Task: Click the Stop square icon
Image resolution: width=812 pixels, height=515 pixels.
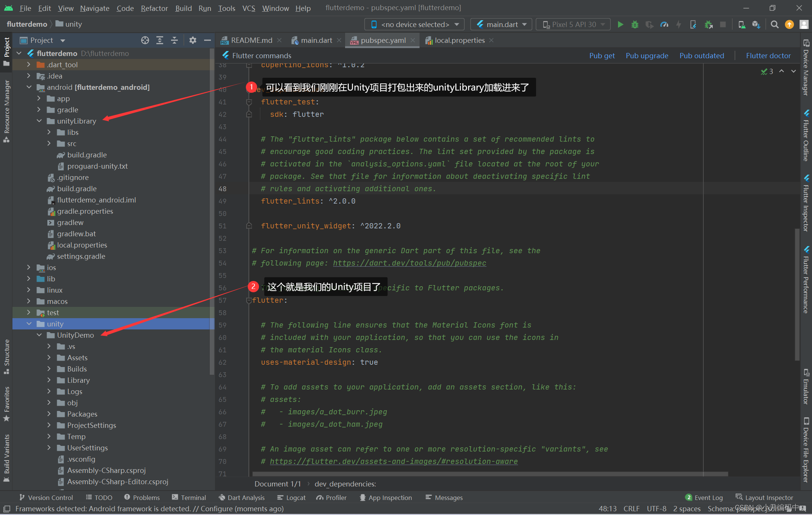Action: tap(723, 24)
